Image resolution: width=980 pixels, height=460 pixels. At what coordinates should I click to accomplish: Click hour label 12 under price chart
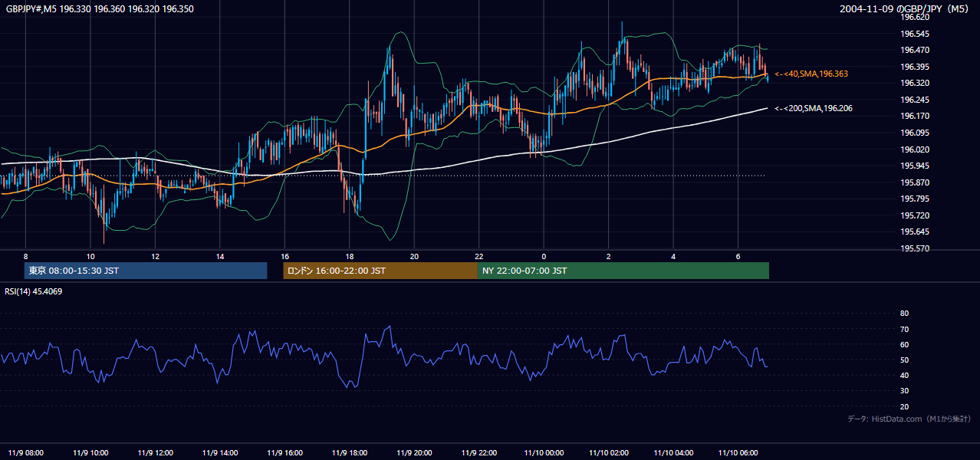tap(155, 256)
